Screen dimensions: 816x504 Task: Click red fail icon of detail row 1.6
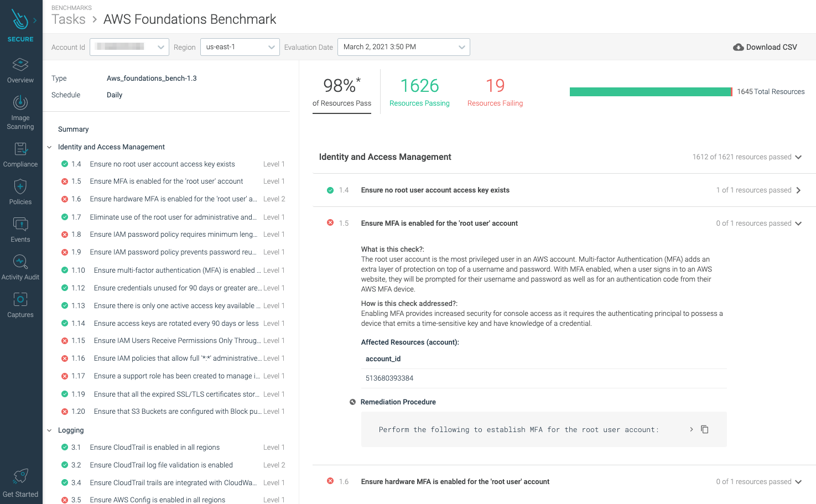(x=330, y=481)
